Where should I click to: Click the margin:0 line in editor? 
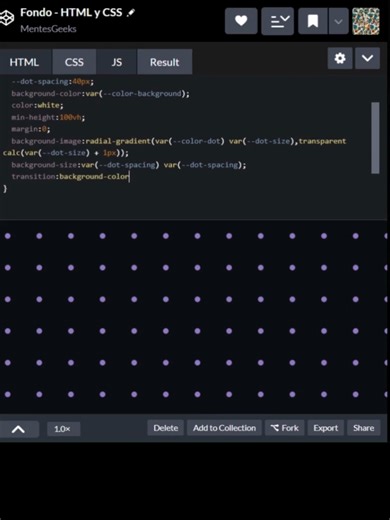click(31, 129)
